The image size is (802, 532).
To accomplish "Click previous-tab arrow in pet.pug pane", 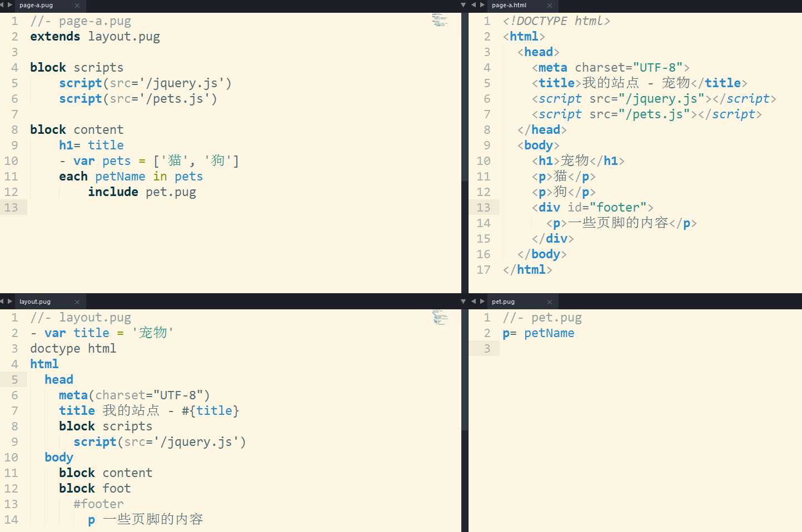I will pos(474,302).
